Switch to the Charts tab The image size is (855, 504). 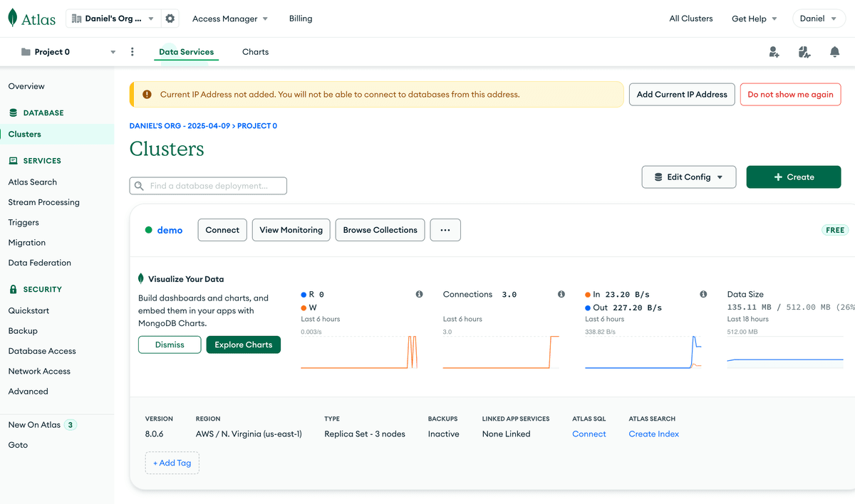click(x=255, y=51)
